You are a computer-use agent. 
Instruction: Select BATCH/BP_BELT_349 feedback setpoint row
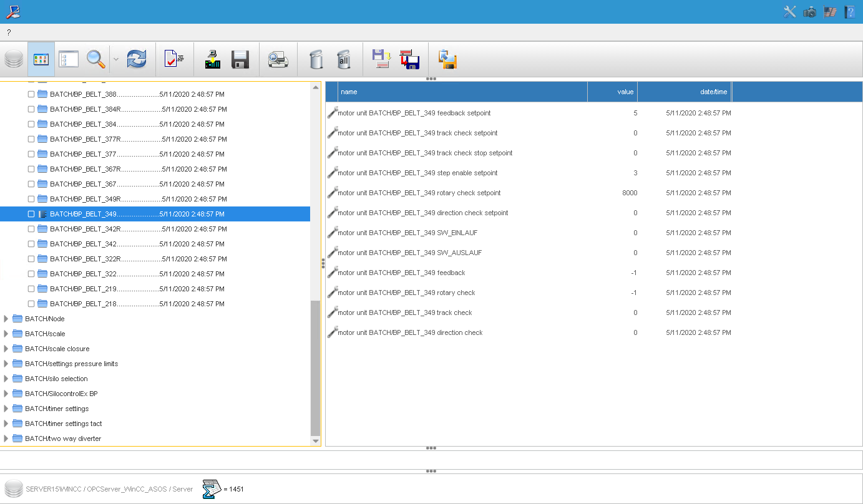tap(529, 113)
